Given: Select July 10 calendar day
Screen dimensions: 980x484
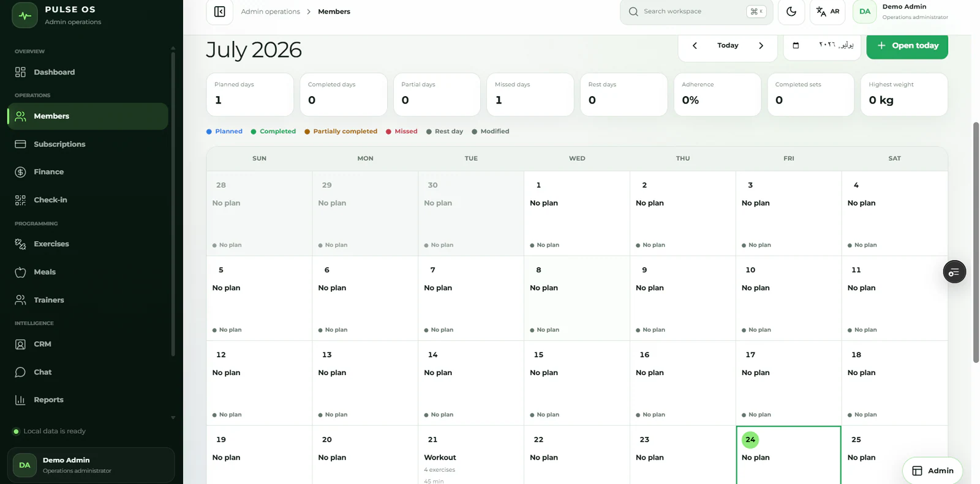Looking at the screenshot, I should [788, 298].
